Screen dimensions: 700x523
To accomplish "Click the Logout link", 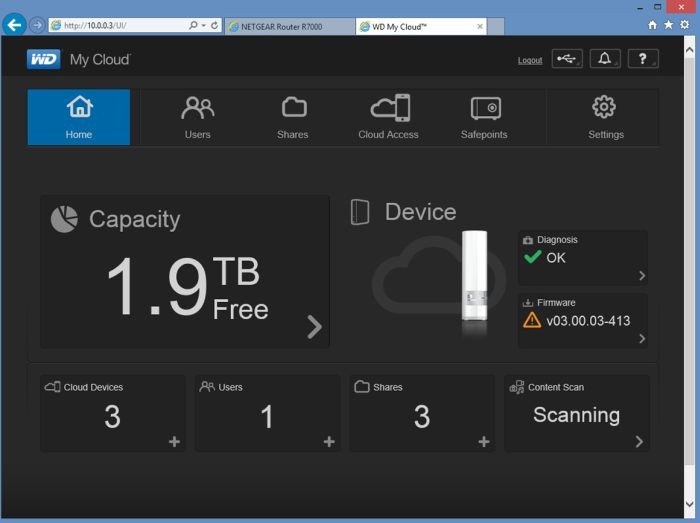I will click(530, 60).
